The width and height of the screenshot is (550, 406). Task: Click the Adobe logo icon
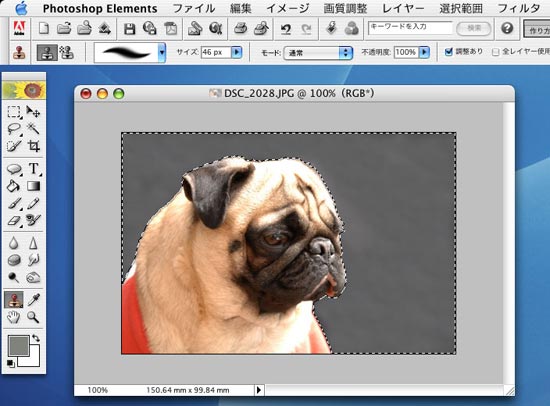(x=19, y=28)
